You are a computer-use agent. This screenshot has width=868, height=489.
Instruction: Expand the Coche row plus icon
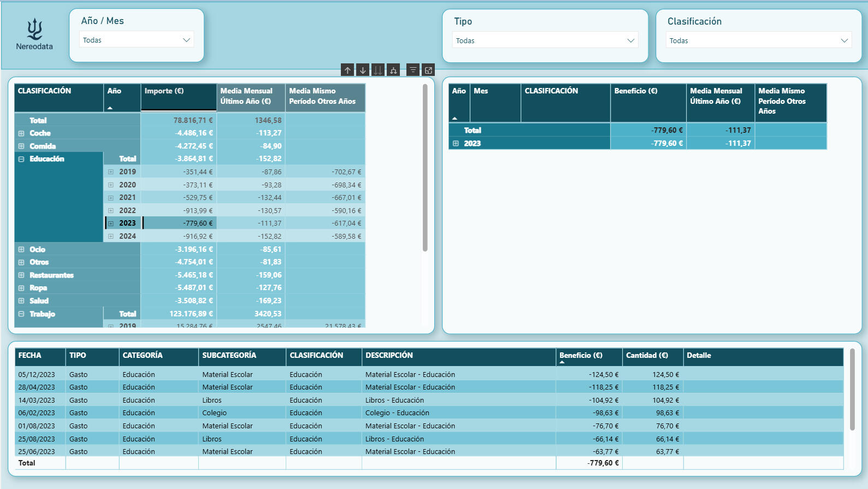coord(21,133)
